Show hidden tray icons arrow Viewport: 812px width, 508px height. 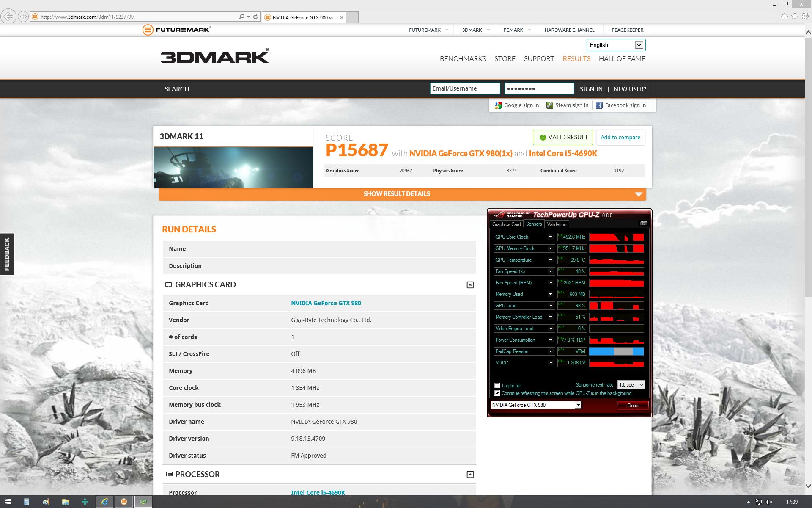pyautogui.click(x=748, y=502)
